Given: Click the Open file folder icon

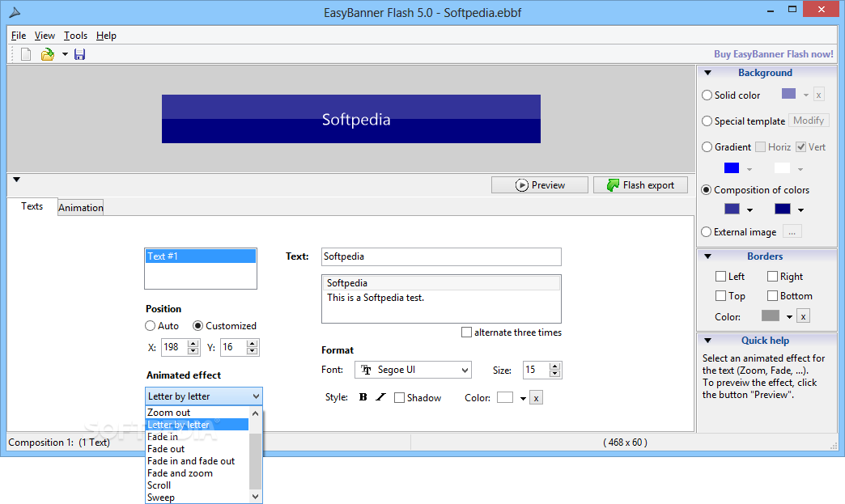Looking at the screenshot, I should click(x=48, y=54).
